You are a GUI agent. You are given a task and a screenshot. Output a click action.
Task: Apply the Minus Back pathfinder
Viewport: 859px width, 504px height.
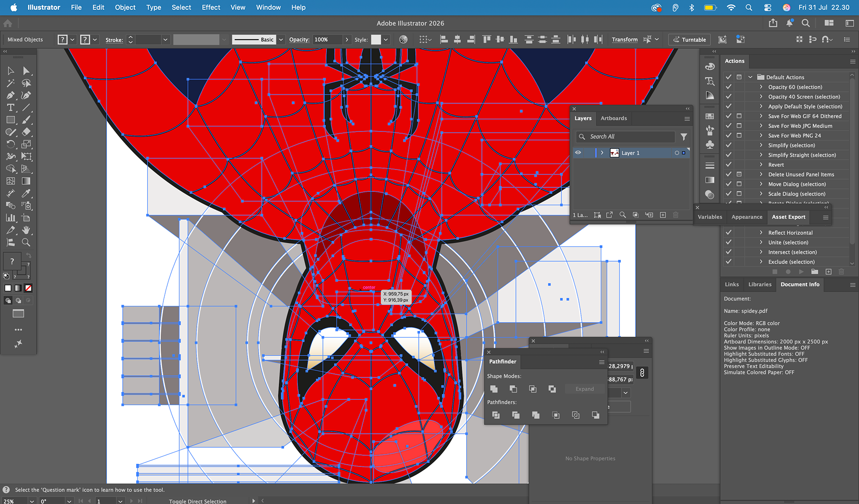tap(595, 415)
